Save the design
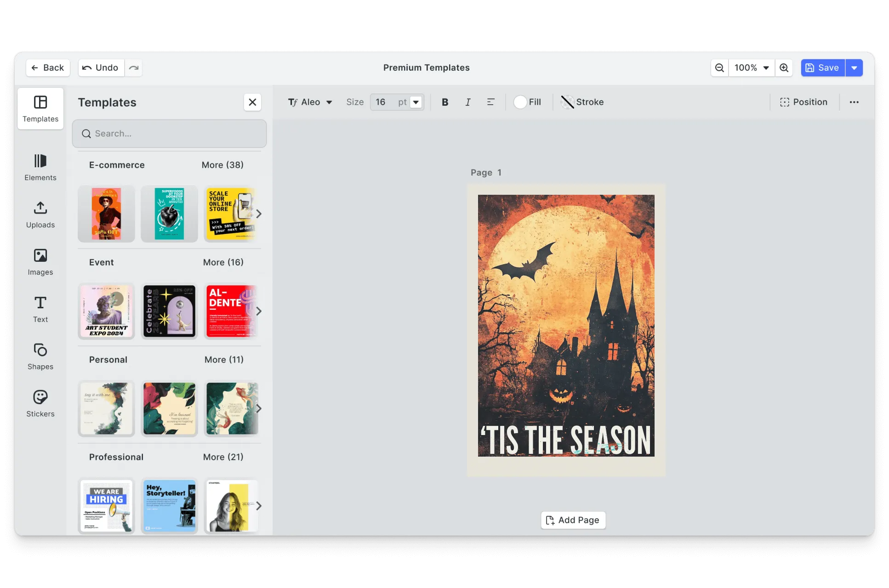Screen dimensions: 889x588 [823, 68]
